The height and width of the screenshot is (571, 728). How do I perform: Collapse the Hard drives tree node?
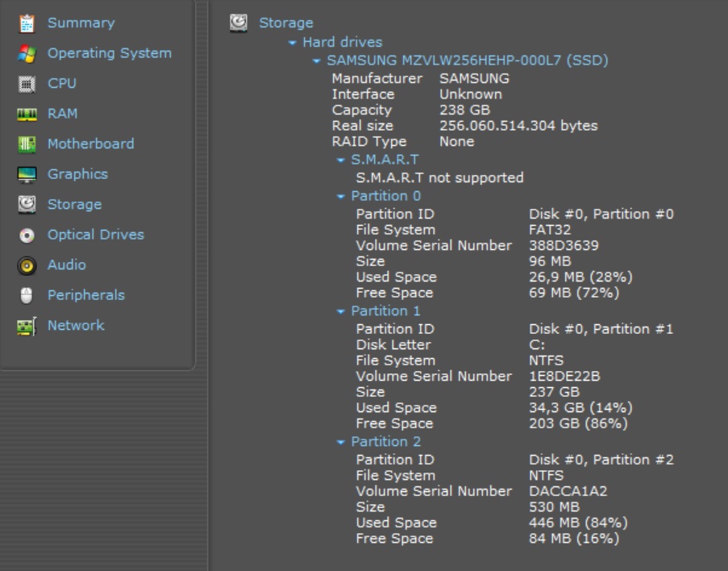pyautogui.click(x=293, y=43)
